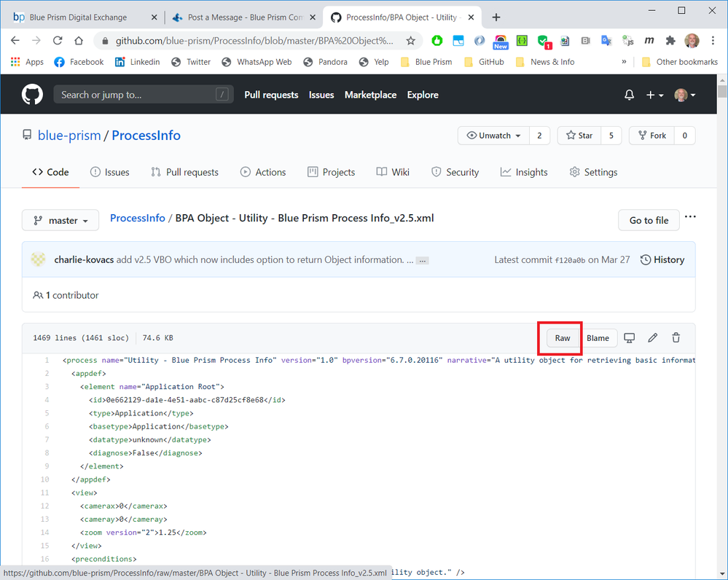
Task: Close the Post a Message tab
Action: [313, 17]
